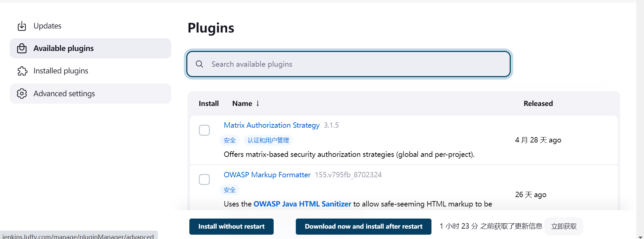The height and width of the screenshot is (239, 644).
Task: Click the magnifying glass search icon
Action: point(199,64)
